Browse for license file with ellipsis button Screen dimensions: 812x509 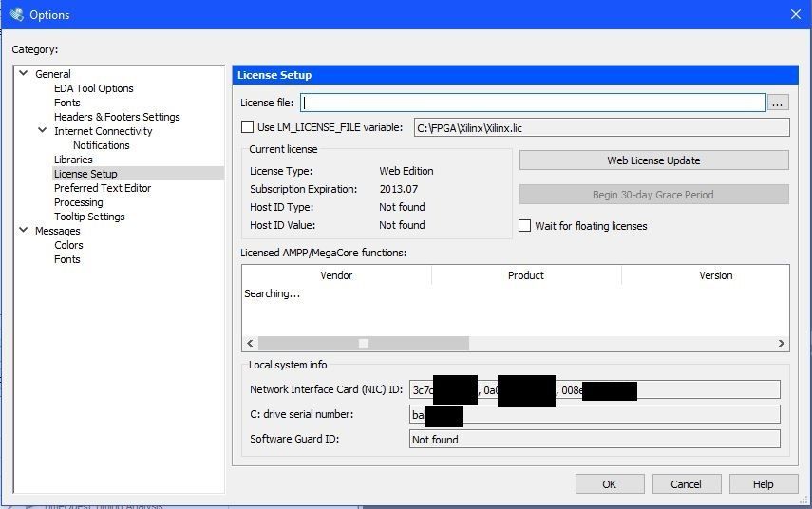click(x=778, y=103)
